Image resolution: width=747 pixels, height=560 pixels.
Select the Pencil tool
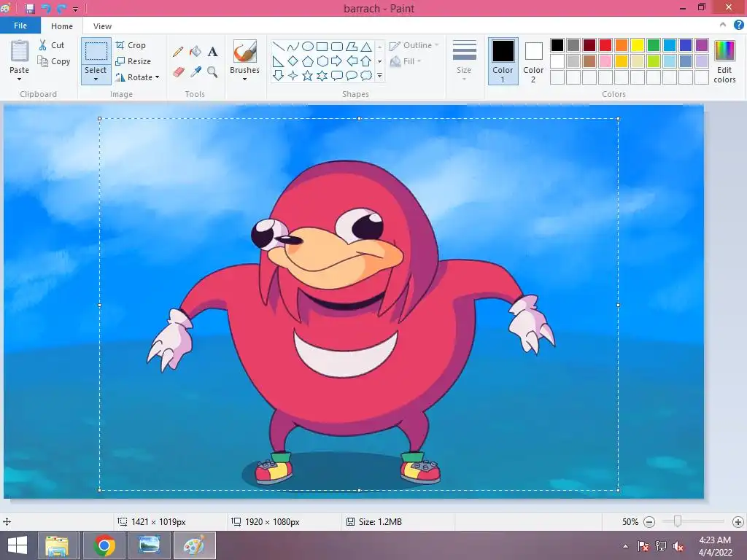point(178,52)
